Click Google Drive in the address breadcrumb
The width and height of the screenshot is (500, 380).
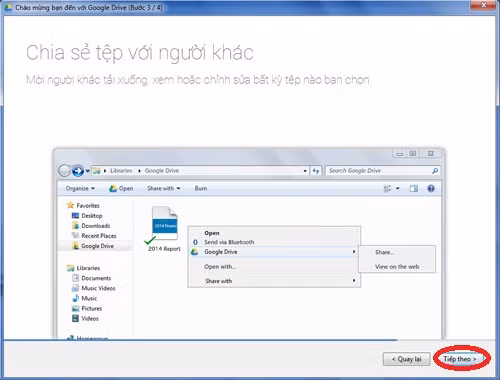[x=162, y=171]
